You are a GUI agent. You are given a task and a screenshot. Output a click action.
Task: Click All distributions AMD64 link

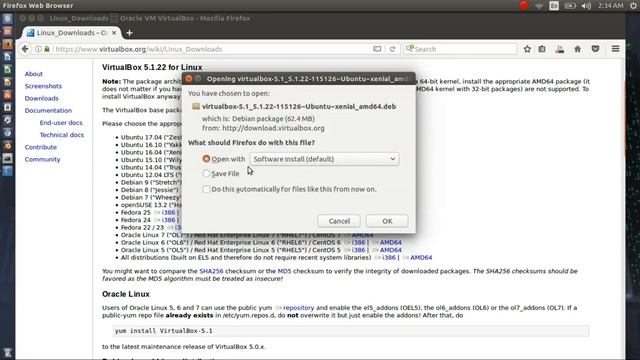pos(421,258)
